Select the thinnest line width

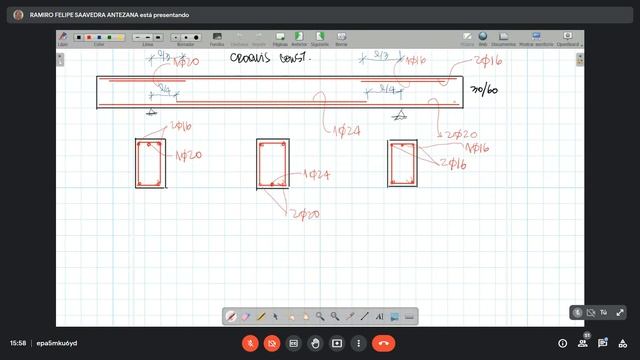(x=138, y=38)
